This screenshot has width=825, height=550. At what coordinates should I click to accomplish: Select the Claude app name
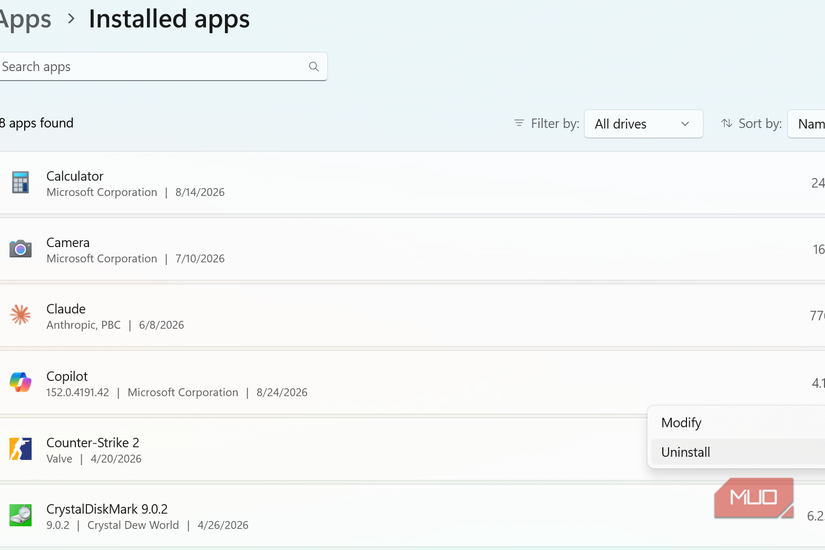pos(66,309)
